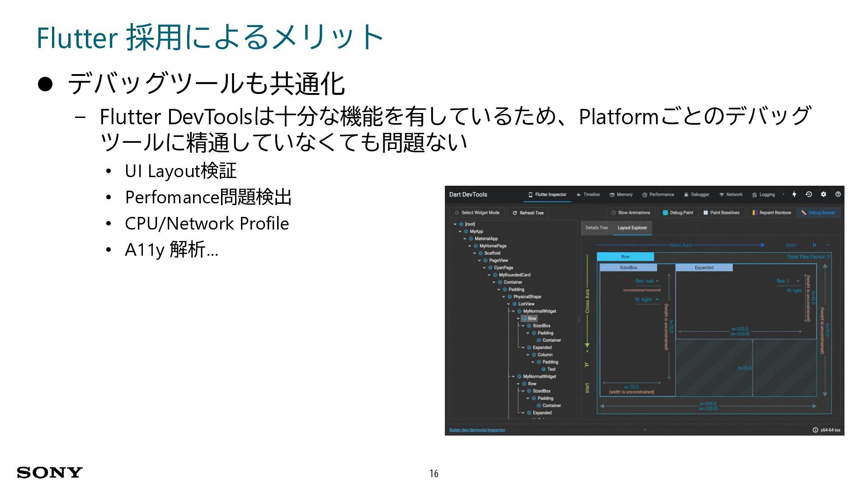Open the SizedBox flex: null dropdown
The image size is (868, 488).
[x=647, y=282]
